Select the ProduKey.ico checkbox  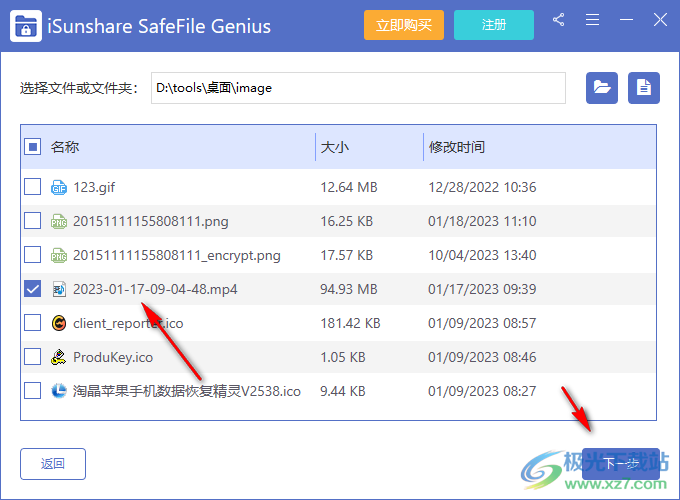pyautogui.click(x=33, y=357)
